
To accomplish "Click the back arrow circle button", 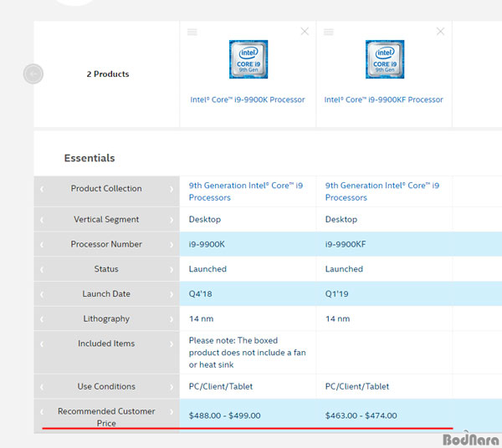I will tap(33, 74).
